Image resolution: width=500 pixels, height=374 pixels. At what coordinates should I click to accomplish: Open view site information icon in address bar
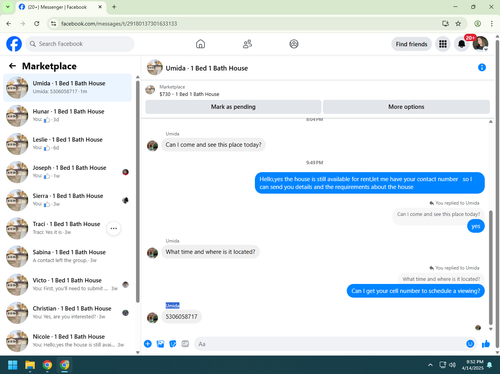pyautogui.click(x=53, y=24)
